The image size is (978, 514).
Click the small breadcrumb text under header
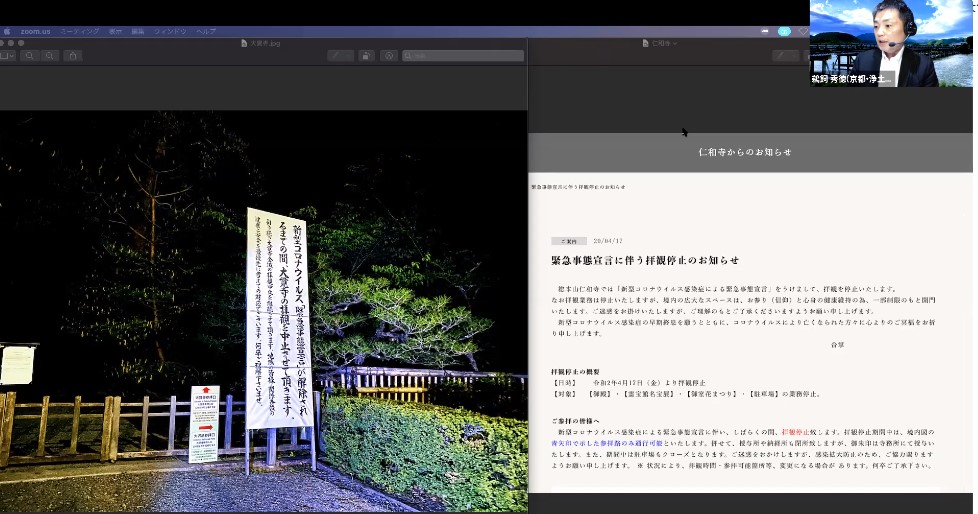(578, 187)
